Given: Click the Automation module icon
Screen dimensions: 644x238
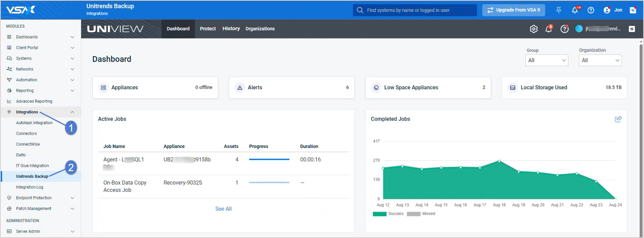Looking at the screenshot, I should coord(9,80).
